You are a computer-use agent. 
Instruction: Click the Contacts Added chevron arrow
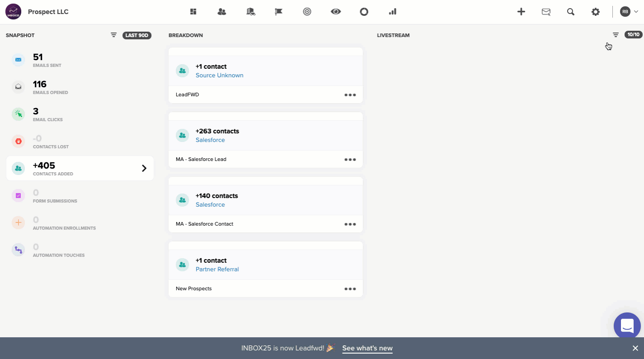click(144, 168)
